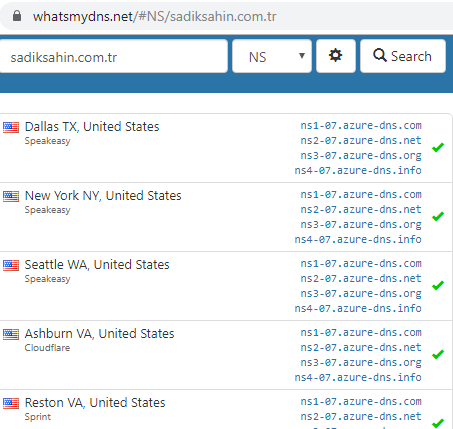
Task: Click the US flag beside Ashburn VA
Action: (11, 334)
